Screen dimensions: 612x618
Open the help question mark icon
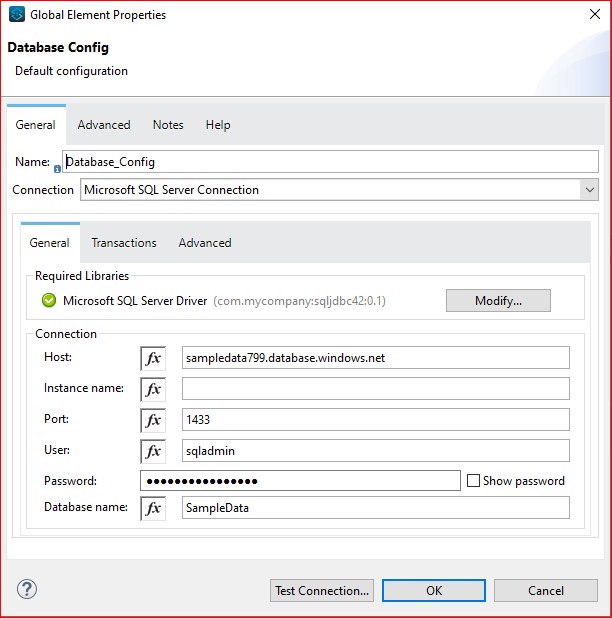27,589
